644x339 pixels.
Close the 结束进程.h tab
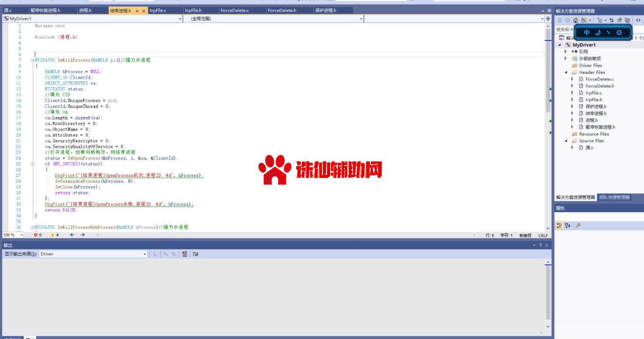coord(144,10)
